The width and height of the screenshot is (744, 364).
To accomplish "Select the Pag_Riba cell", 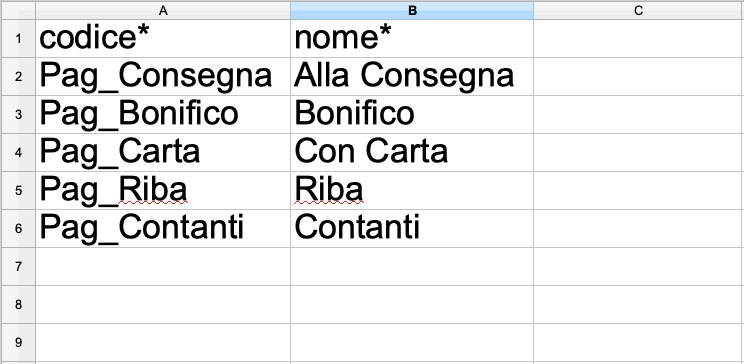I will click(163, 190).
